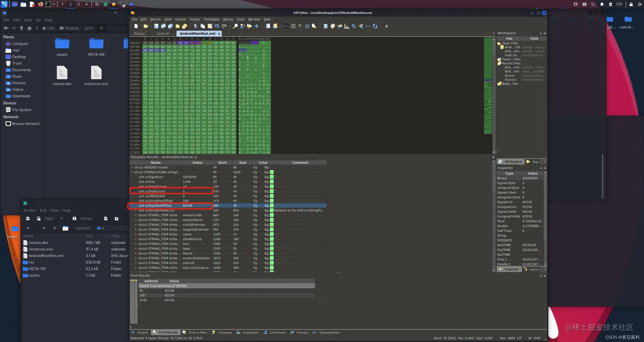The height and width of the screenshot is (342, 644).
Task: Click the Run Script icon in toolbar
Action: point(267,26)
